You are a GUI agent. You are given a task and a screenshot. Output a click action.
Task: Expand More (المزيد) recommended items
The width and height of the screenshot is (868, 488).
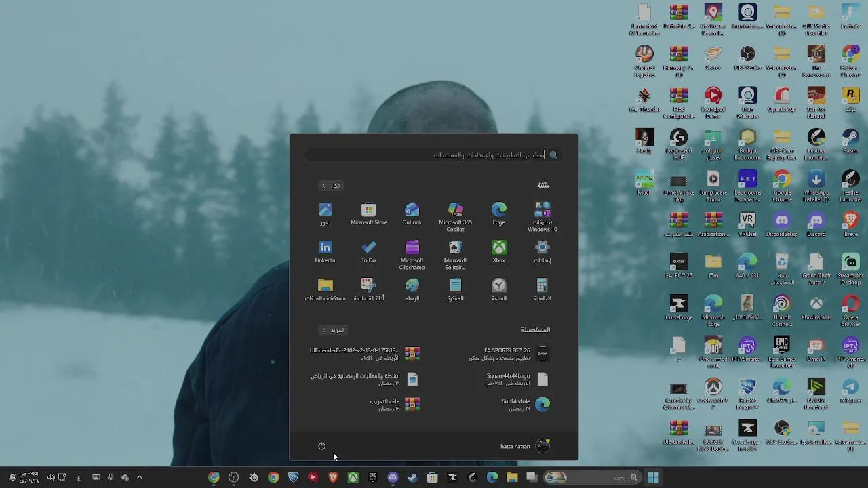point(333,330)
